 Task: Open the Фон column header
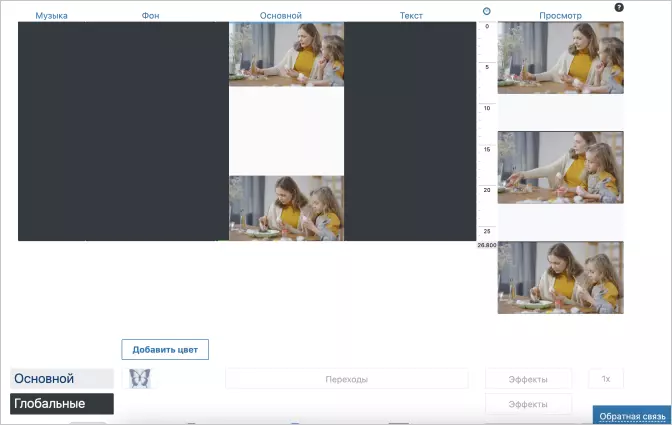150,16
